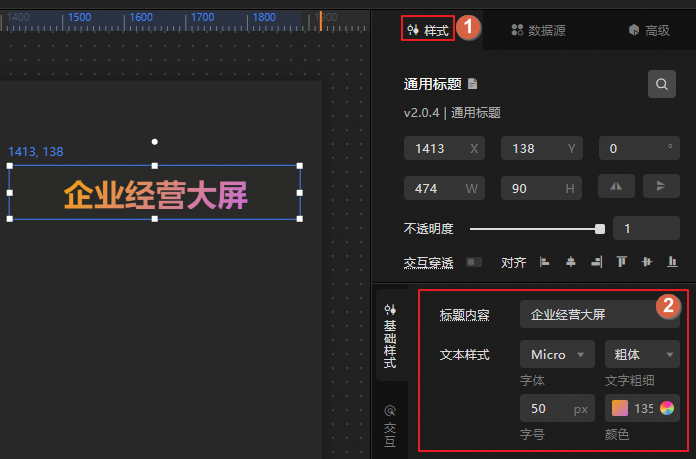Edit the X position field 1413

coord(444,148)
